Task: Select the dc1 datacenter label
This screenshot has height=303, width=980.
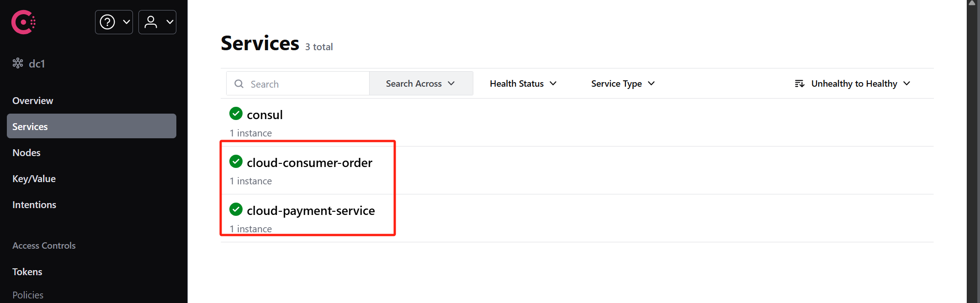Action: (37, 63)
